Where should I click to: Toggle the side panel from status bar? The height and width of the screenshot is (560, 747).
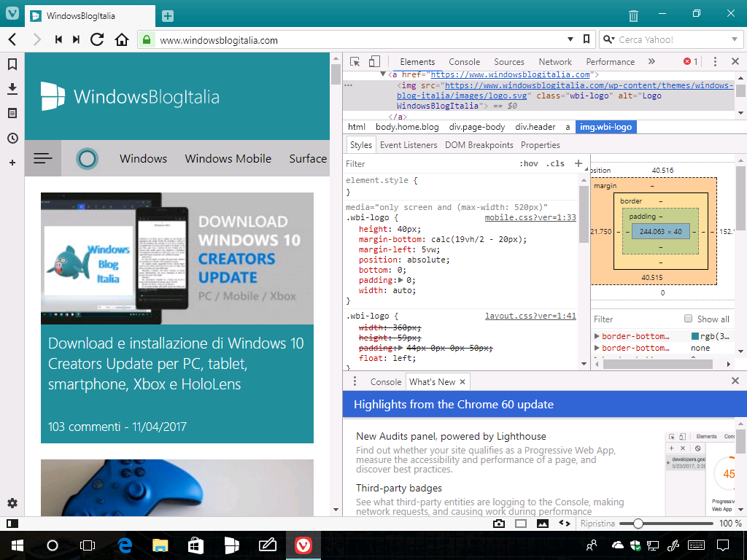tap(12, 524)
